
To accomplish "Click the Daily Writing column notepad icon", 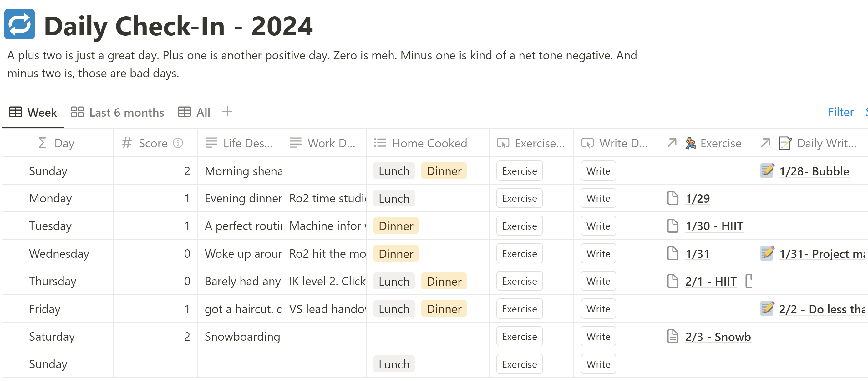I will [x=785, y=143].
